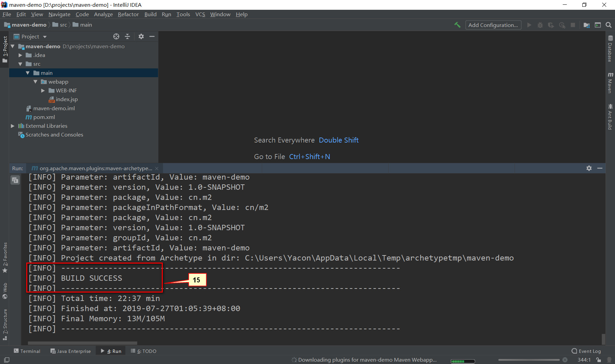The height and width of the screenshot is (364, 615).
Task: Toggle read-only lock in status bar
Action: 598,360
